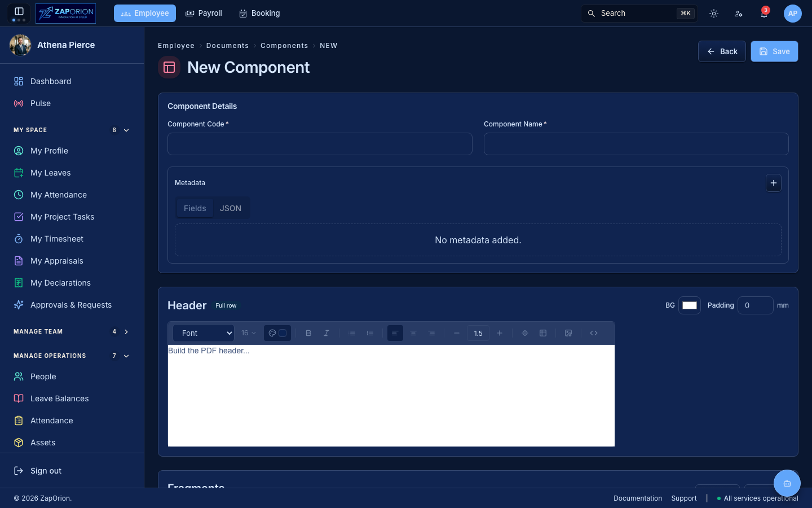812x508 pixels.
Task: Open People under Manage Operations
Action: 72,376
